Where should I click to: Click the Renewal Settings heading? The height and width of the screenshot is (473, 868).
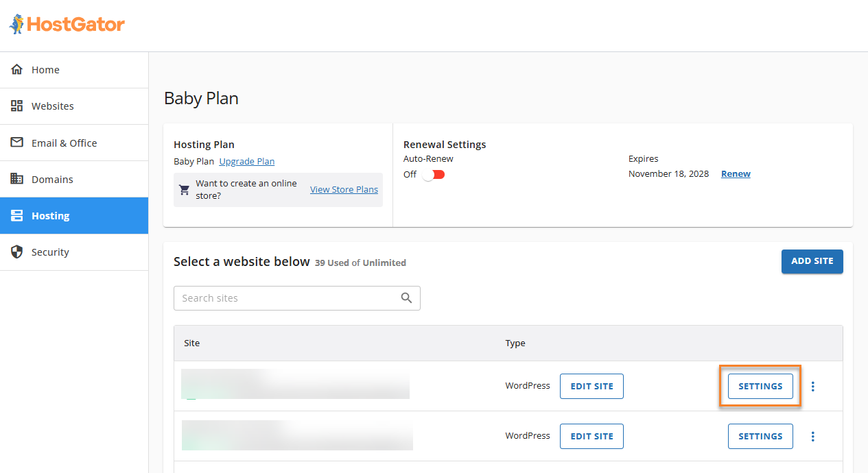[x=445, y=145]
